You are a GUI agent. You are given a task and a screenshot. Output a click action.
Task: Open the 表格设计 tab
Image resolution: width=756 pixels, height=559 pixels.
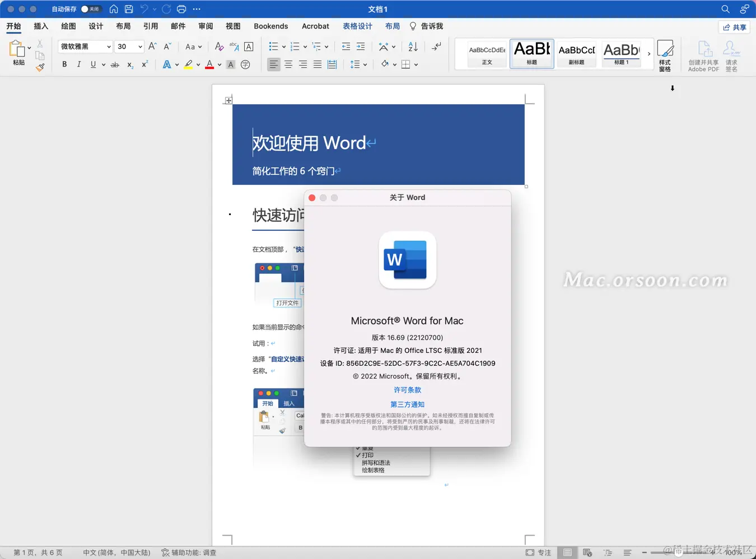pos(357,26)
